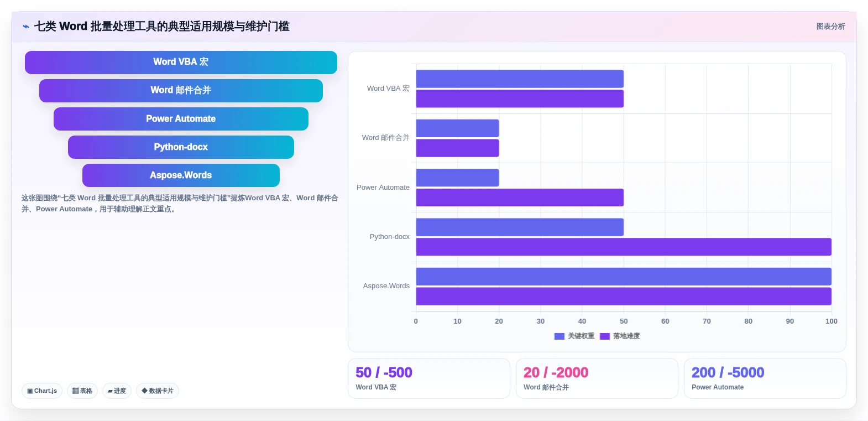
Task: Click the Word VBA 宏 关键权重 bar
Action: pyautogui.click(x=520, y=79)
